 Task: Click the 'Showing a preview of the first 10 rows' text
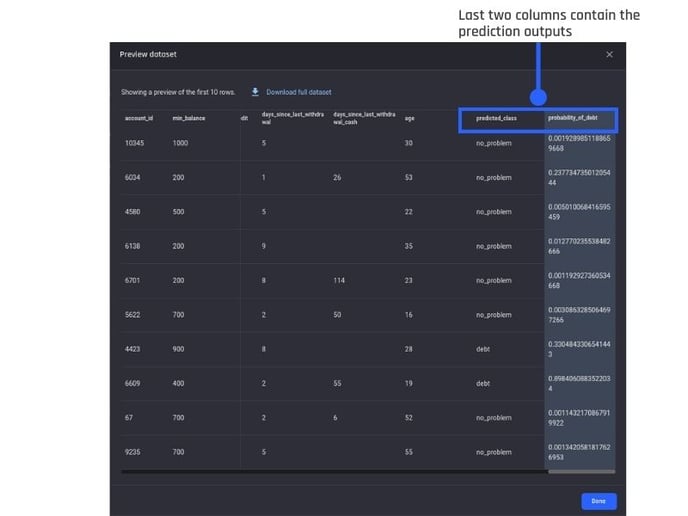click(x=178, y=92)
